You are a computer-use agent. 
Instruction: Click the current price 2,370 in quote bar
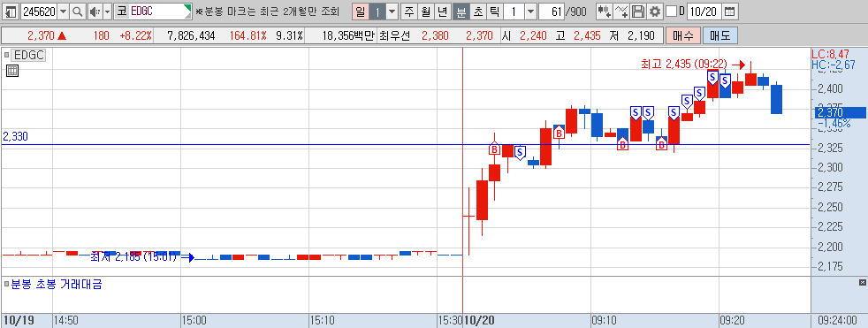click(x=41, y=36)
